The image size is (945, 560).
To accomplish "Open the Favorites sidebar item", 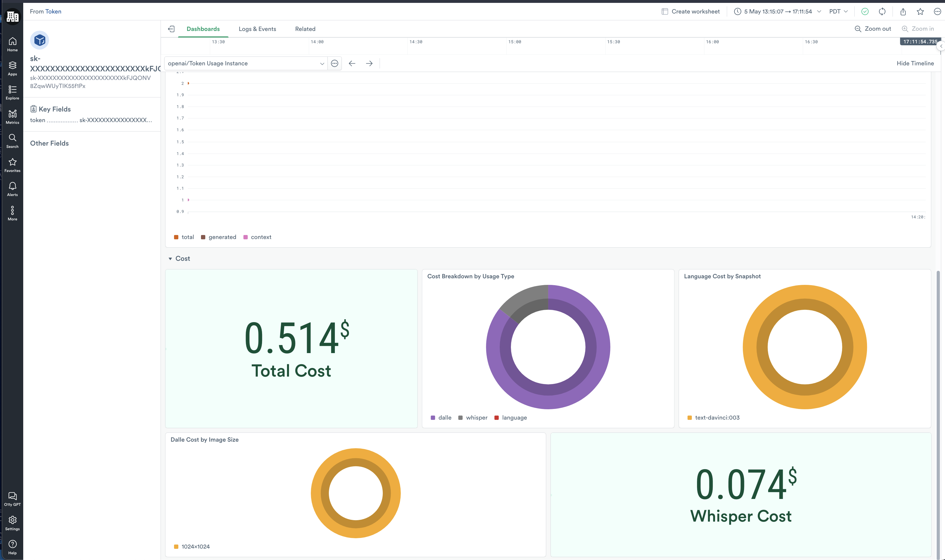I will coord(12,165).
